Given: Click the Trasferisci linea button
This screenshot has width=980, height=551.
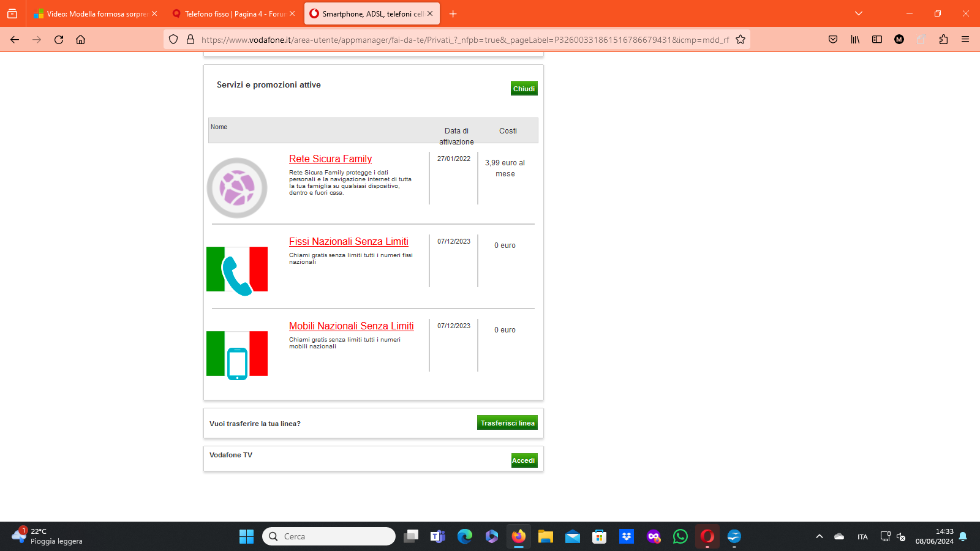Looking at the screenshot, I should [x=507, y=422].
